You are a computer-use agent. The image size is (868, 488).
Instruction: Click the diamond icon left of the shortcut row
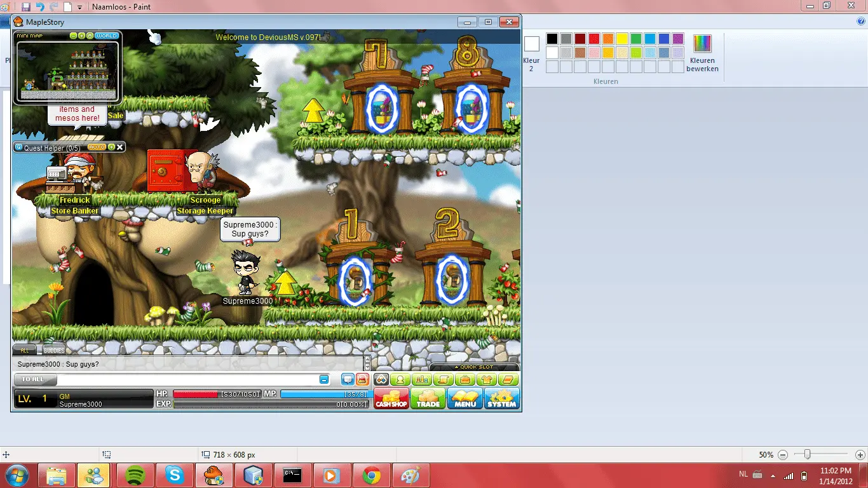(x=381, y=379)
